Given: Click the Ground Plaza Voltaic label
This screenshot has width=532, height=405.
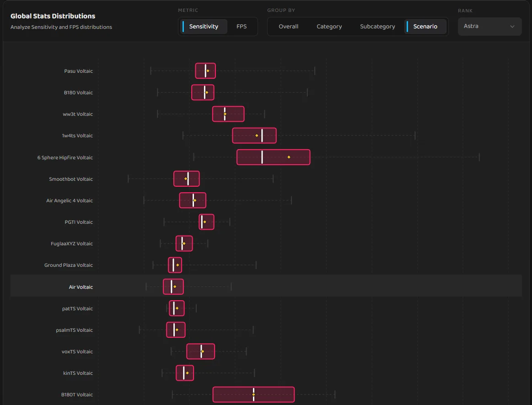Looking at the screenshot, I should tap(68, 265).
